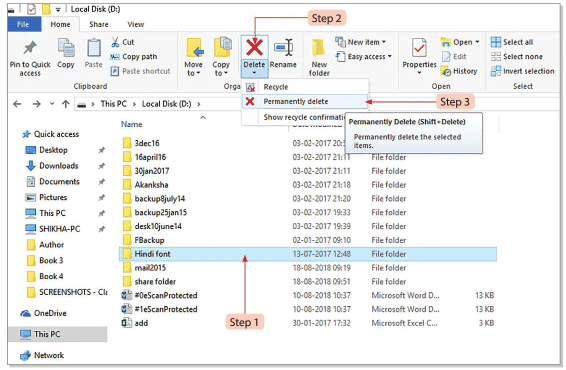
Task: Open Quick access in navigation pane
Action: tap(51, 134)
